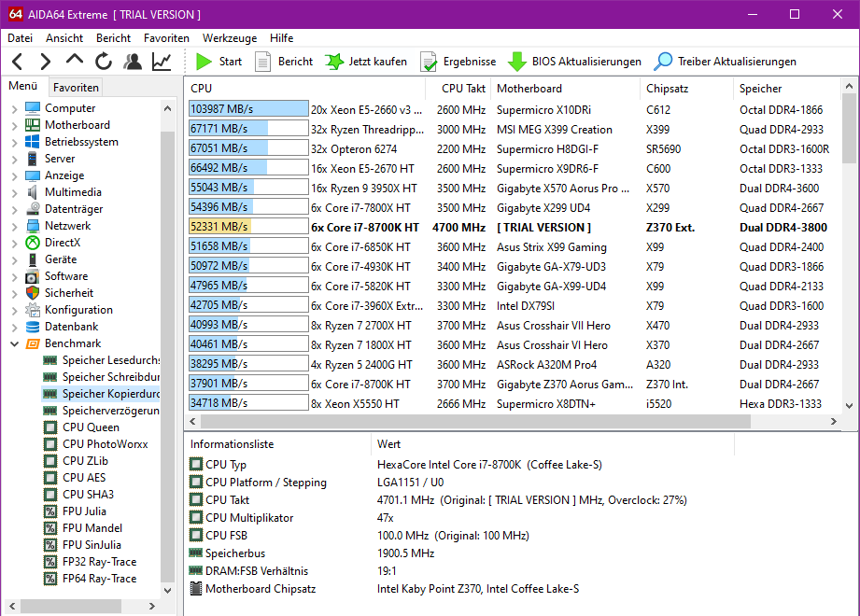Select the Software disc icon
860x616 pixels.
pos(33,276)
